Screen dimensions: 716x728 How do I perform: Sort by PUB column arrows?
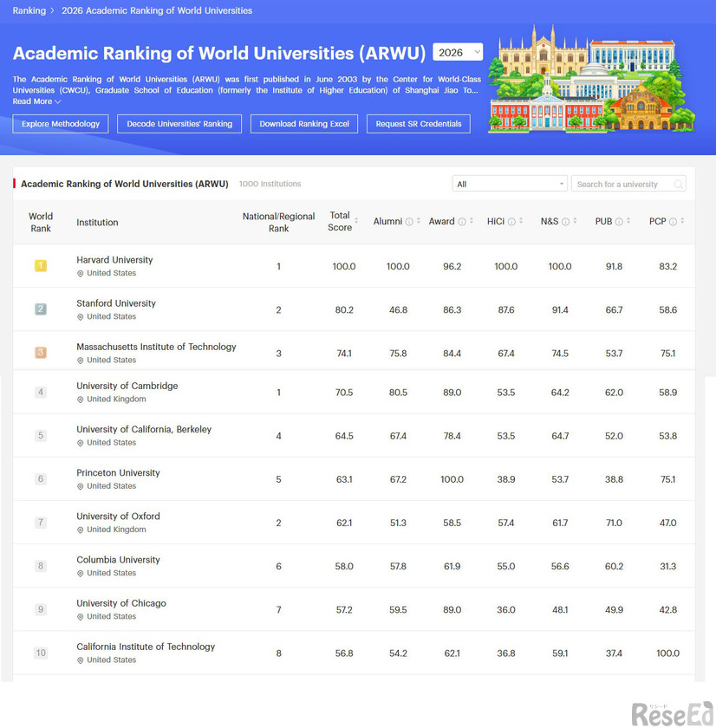628,221
